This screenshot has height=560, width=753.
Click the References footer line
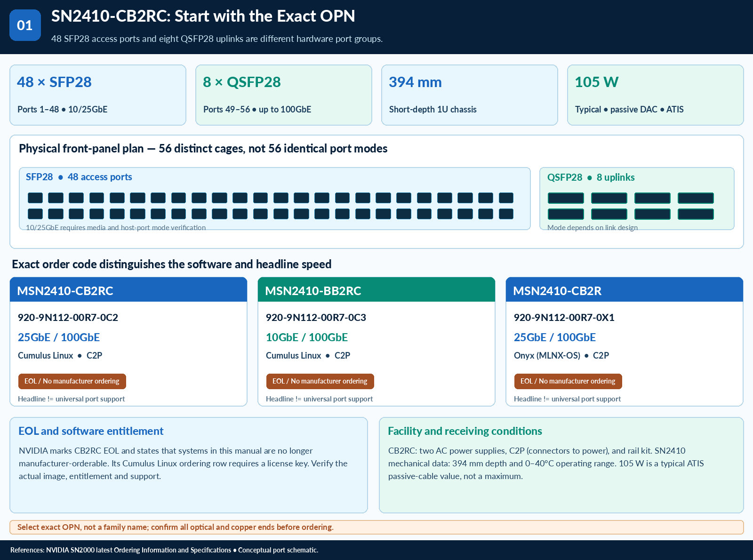(x=164, y=550)
